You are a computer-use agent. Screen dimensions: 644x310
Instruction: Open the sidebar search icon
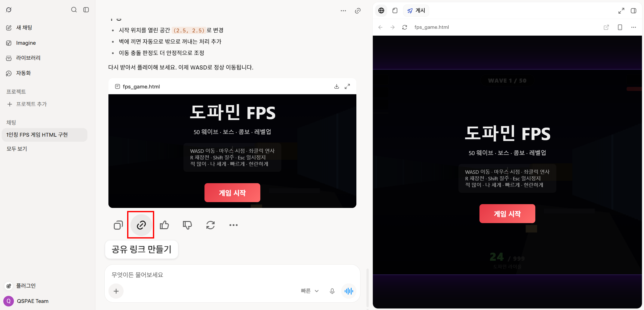click(x=74, y=10)
